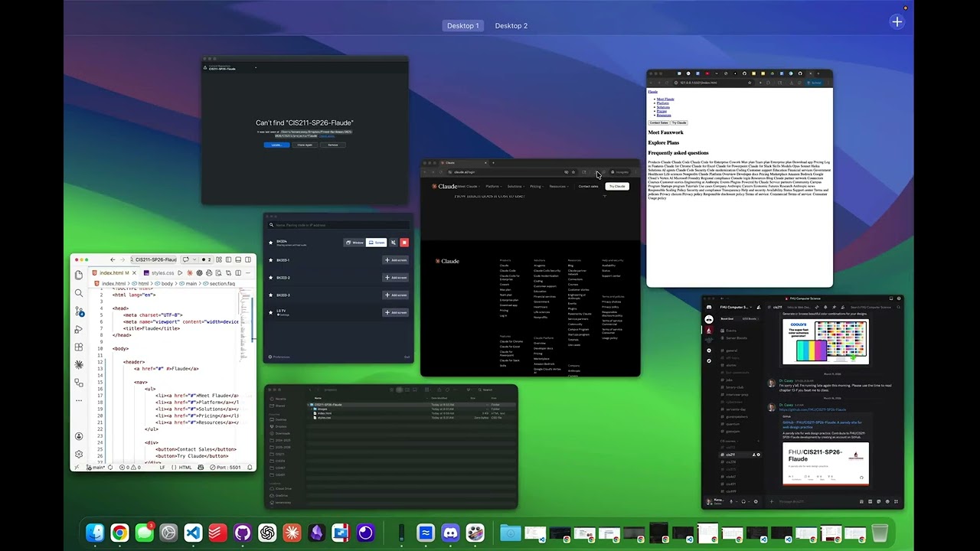Open Visual Studio Code from the Dock
Viewport: 980px width, 551px height.
pos(193,533)
